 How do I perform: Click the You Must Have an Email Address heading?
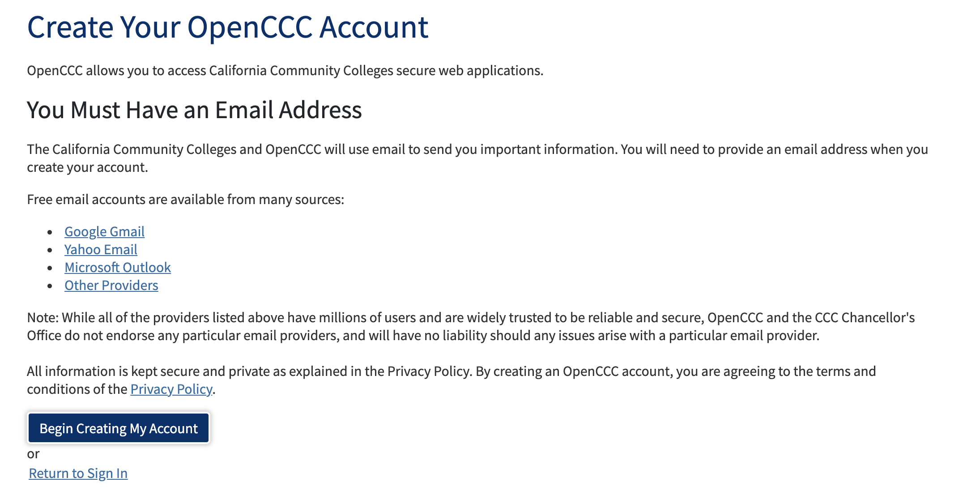tap(194, 110)
